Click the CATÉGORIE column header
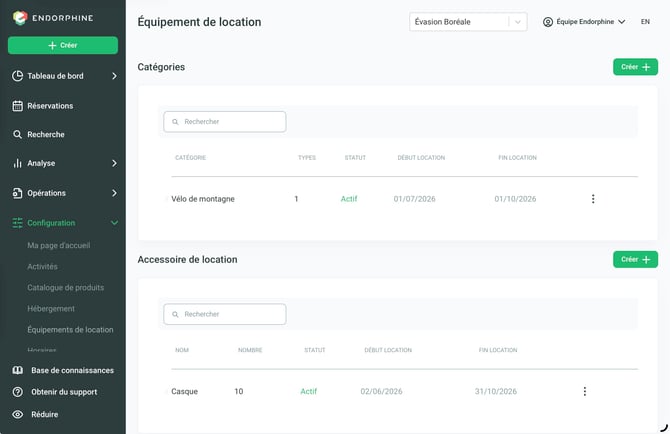This screenshot has height=434, width=670. tap(191, 158)
